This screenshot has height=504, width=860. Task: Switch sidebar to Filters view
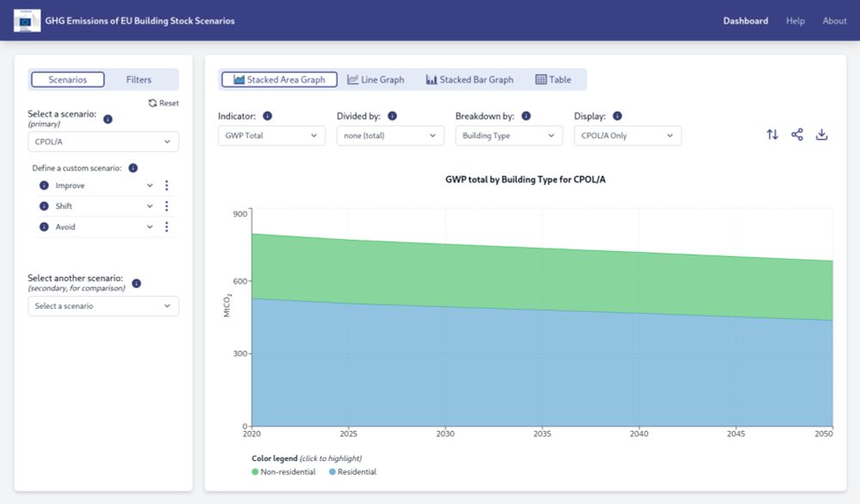[138, 79]
